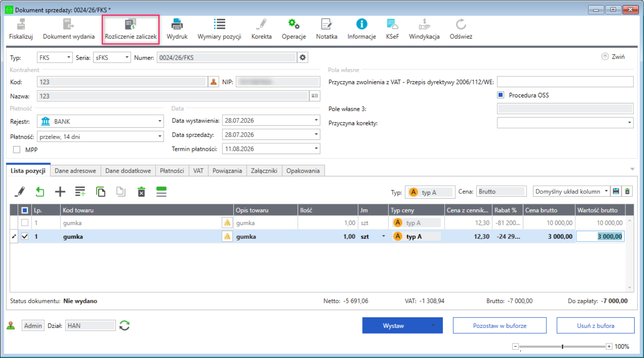Click the green user icon beside Admin
Viewport: 644px width, 358px height.
[x=11, y=326]
